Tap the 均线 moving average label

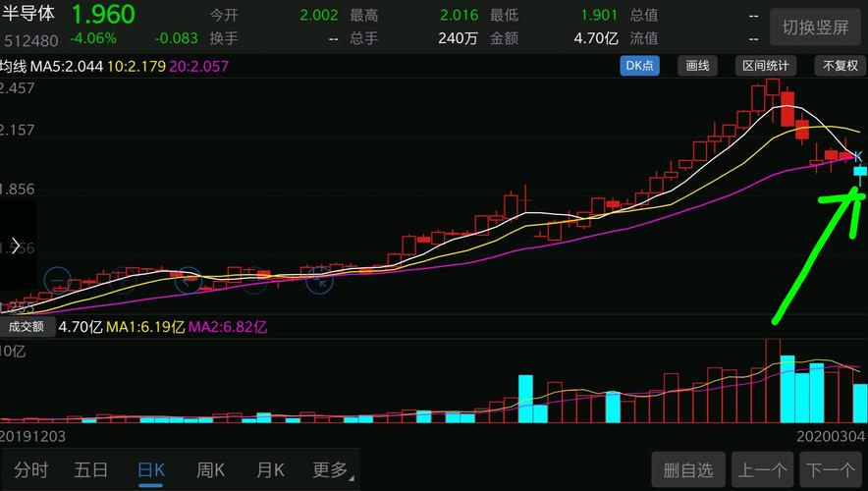coord(14,67)
